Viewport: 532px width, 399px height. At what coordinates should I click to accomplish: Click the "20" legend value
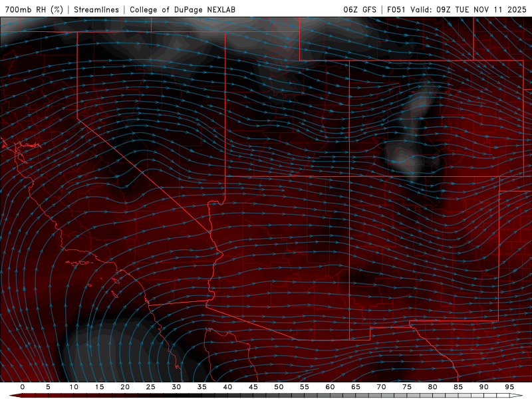[x=125, y=387]
